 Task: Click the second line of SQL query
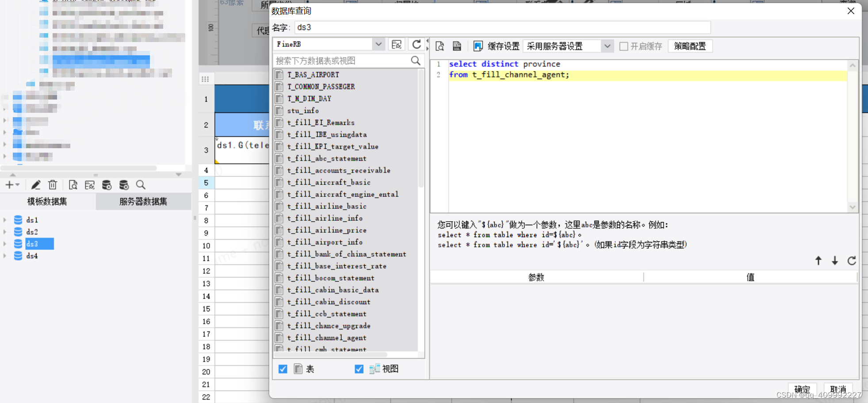click(509, 75)
